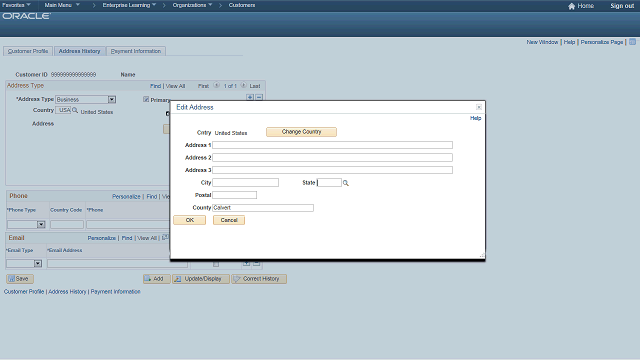Confirm the address with OK

[189, 220]
